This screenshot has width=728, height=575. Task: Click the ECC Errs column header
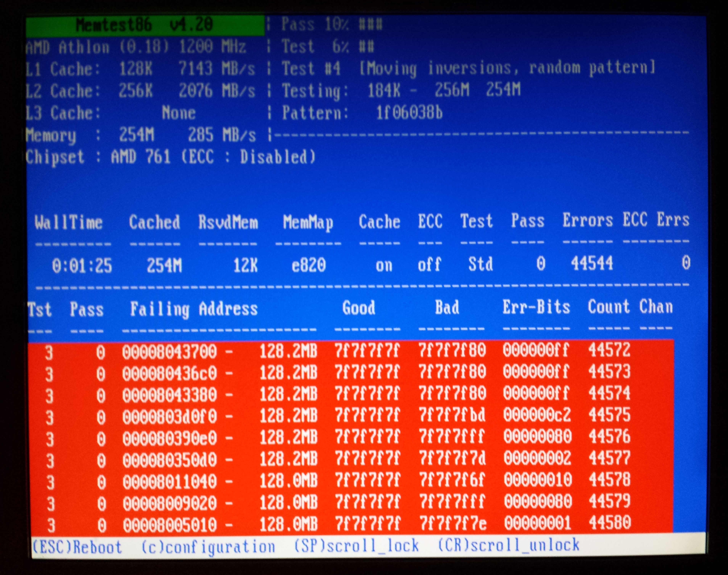click(x=656, y=220)
